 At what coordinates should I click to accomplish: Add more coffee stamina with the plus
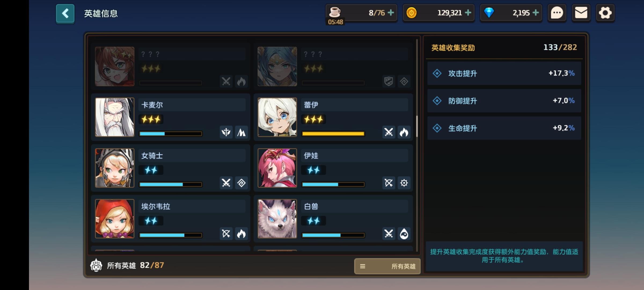pyautogui.click(x=391, y=13)
